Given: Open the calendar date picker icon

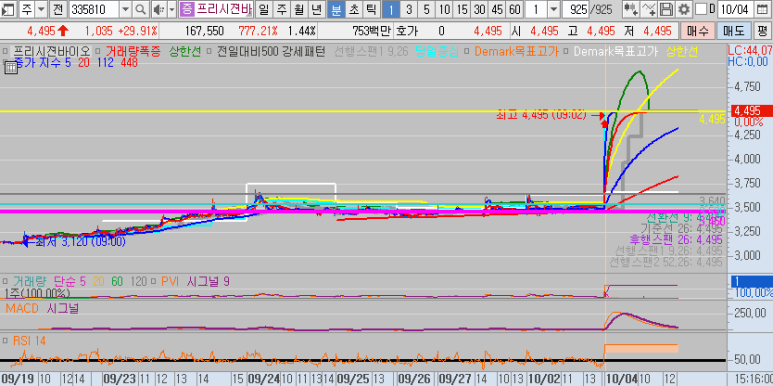Looking at the screenshot, I should [763, 9].
